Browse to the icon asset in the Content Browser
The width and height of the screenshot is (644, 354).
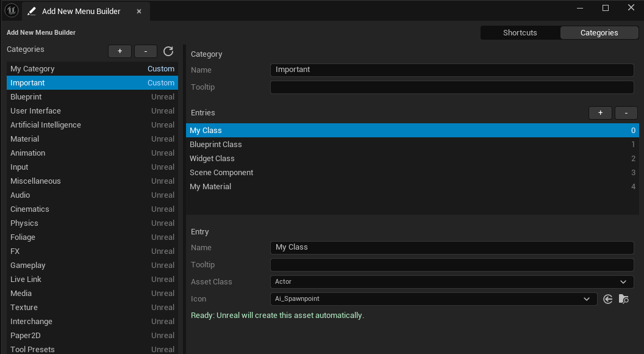[x=623, y=299]
